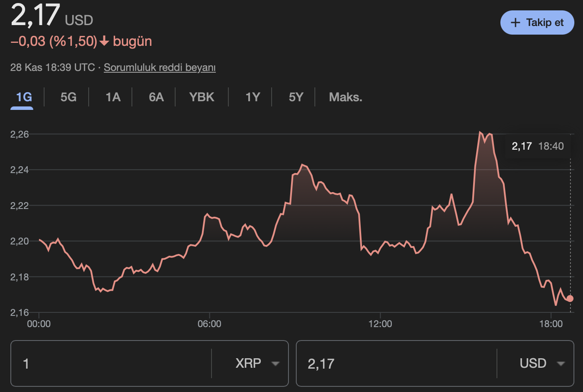View the 1Y price chart
The image size is (583, 392).
coord(252,97)
